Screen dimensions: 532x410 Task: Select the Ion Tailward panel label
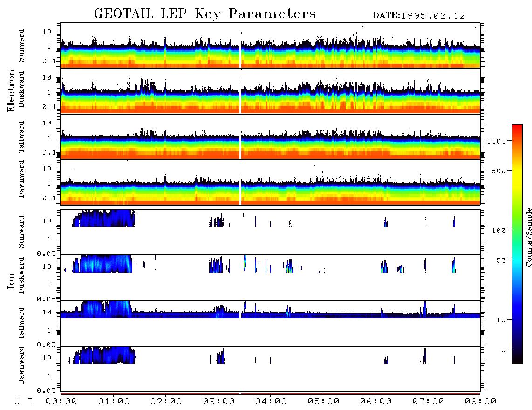click(21, 323)
